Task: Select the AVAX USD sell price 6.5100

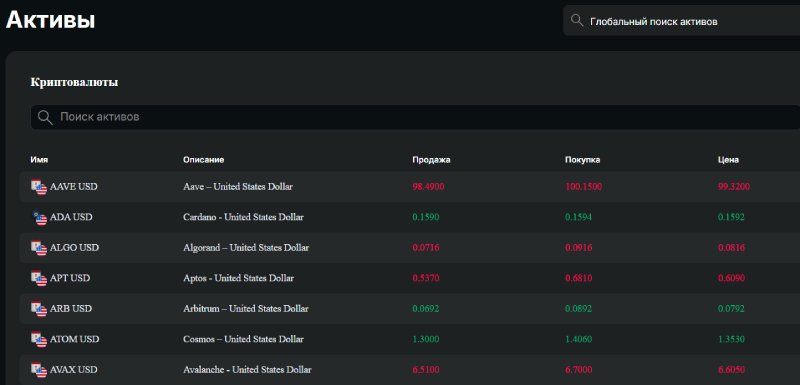Action: point(426,370)
